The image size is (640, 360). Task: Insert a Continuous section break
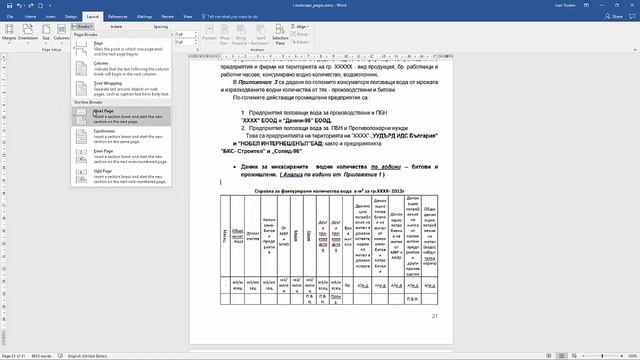point(121,136)
